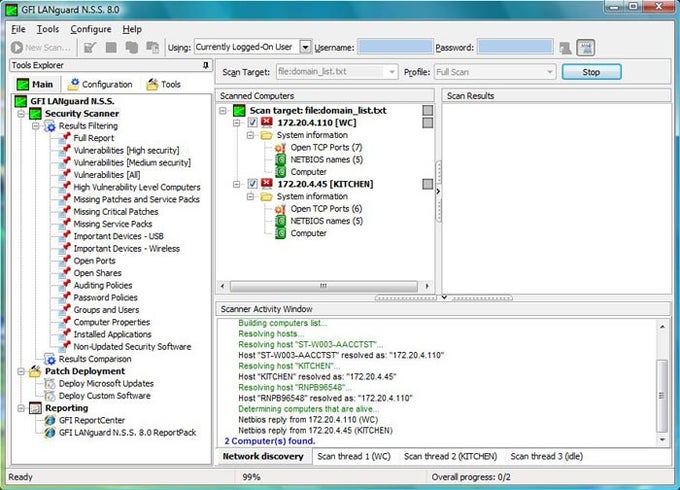
Task: Collapse the Security Scanner tree node
Action: click(21, 114)
